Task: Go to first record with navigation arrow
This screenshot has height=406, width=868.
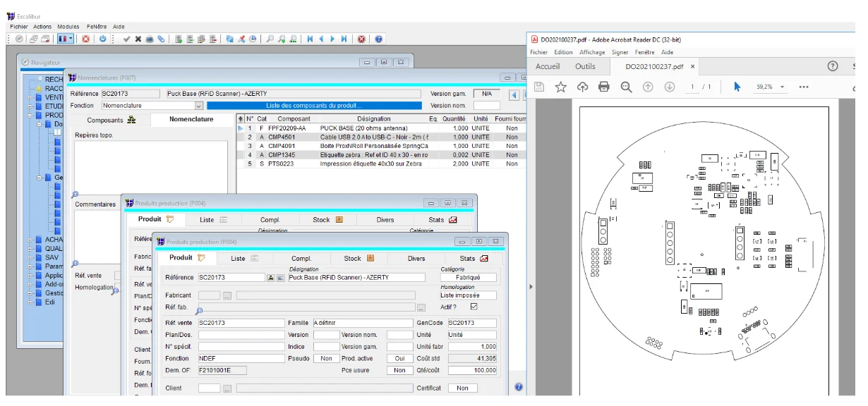Action: 310,39
